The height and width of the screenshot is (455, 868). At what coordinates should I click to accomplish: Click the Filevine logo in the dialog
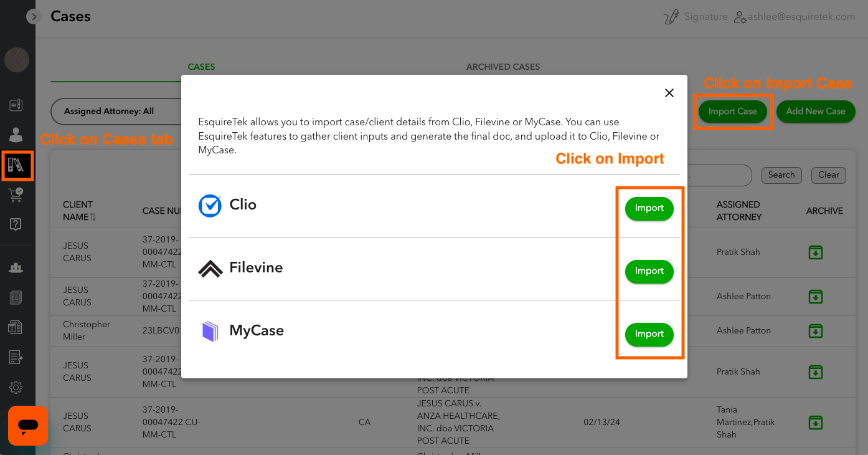210,267
